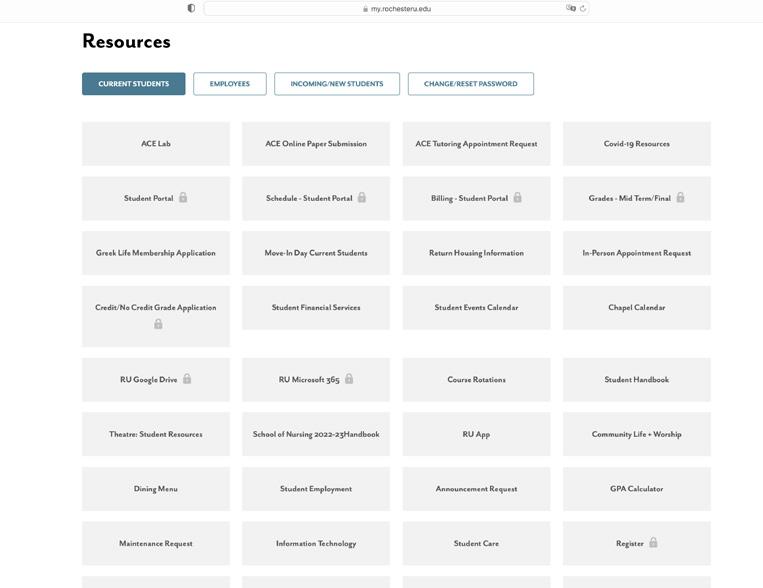Open Greek Life Membership Application
This screenshot has height=588, width=763.
156,253
